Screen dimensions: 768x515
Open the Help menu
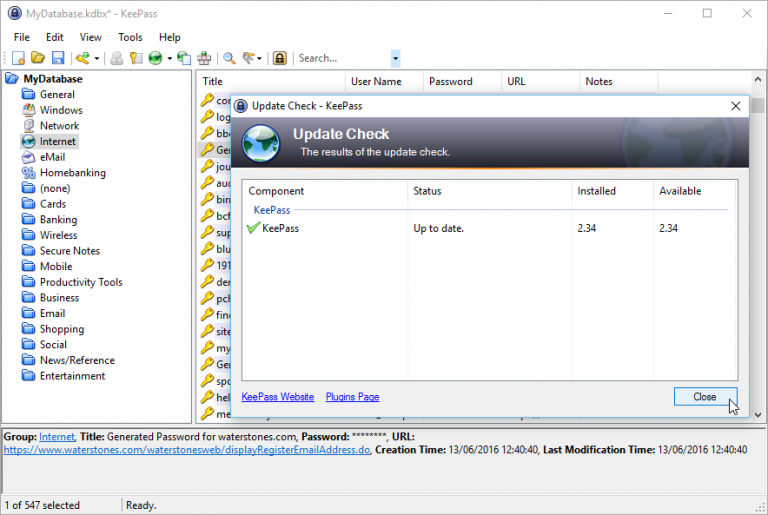(x=169, y=37)
